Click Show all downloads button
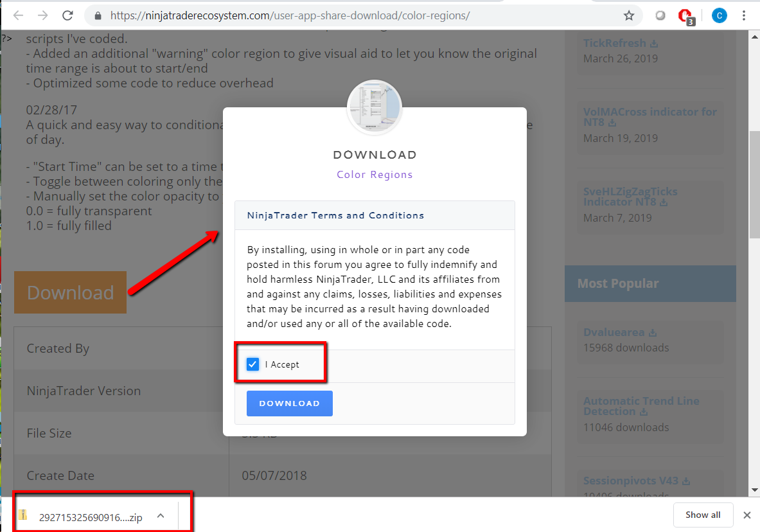The height and width of the screenshot is (532, 760). [703, 515]
